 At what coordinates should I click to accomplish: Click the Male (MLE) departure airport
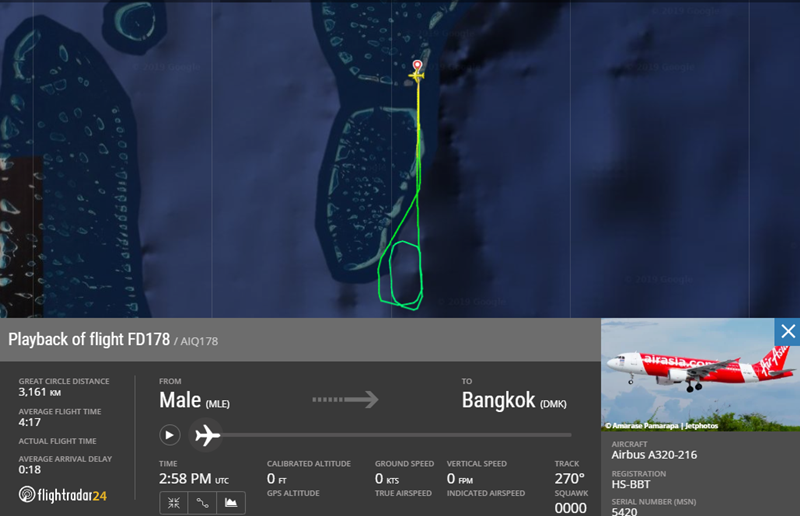tap(194, 400)
